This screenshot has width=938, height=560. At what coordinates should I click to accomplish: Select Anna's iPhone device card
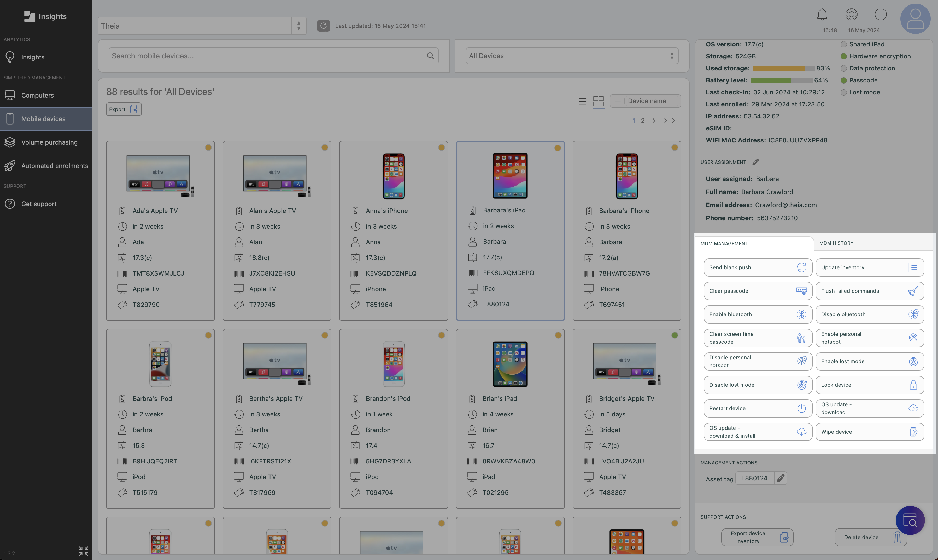tap(394, 231)
